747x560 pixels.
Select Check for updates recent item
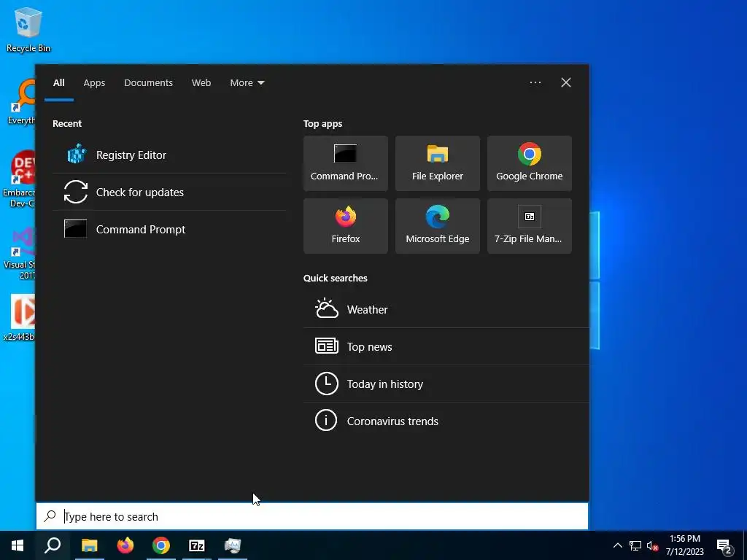(x=169, y=192)
